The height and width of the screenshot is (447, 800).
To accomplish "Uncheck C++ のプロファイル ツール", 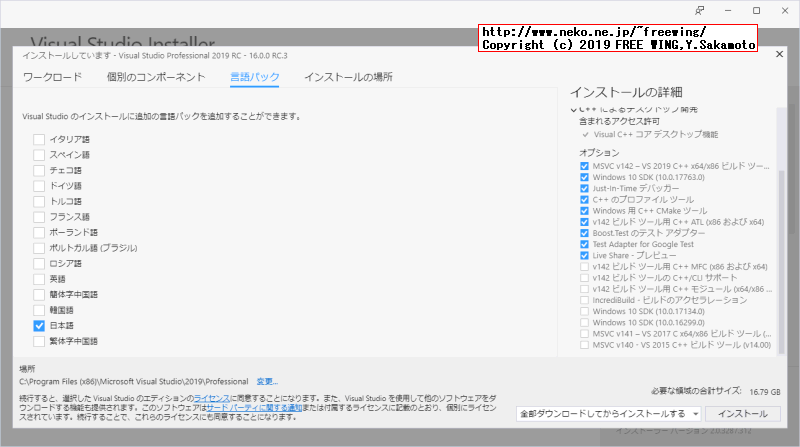I will point(584,200).
